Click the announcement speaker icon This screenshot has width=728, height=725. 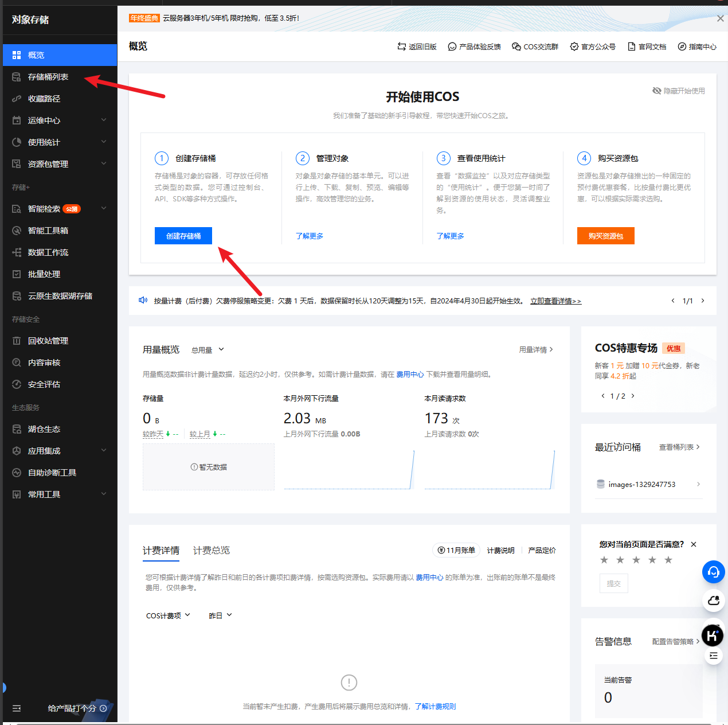(143, 300)
